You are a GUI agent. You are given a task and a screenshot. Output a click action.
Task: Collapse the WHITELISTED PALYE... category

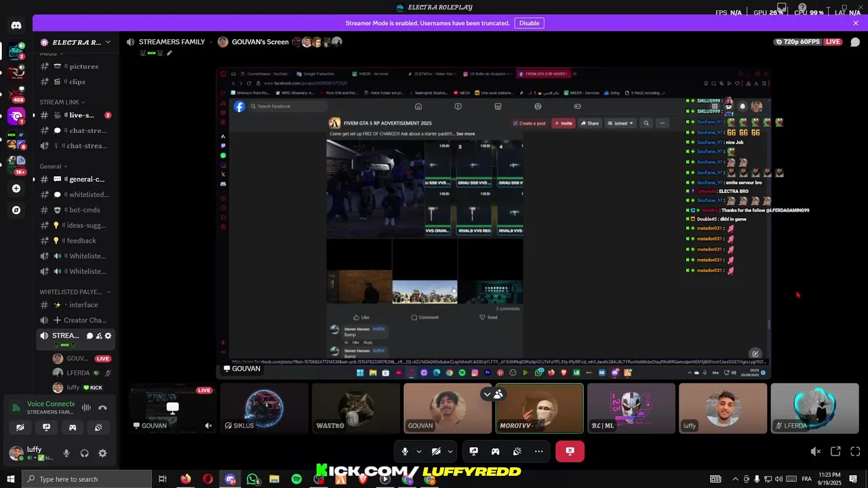point(75,292)
